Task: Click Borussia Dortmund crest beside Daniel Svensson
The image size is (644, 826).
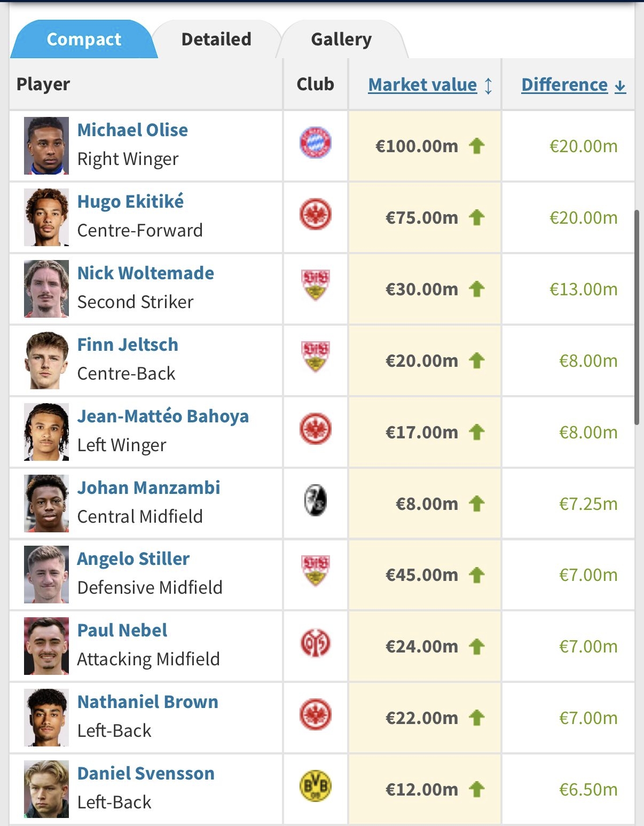Action: [316, 786]
